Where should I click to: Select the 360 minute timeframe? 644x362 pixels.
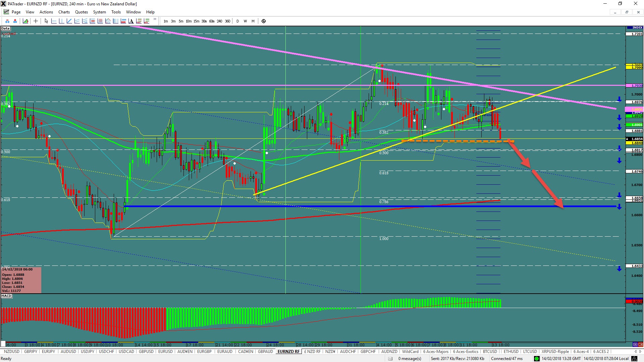coord(227,21)
